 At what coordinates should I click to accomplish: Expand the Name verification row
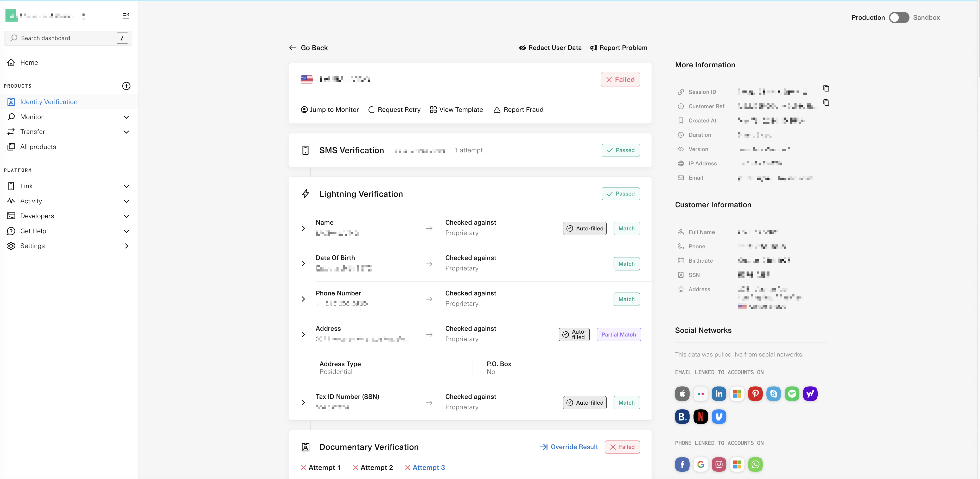303,229
